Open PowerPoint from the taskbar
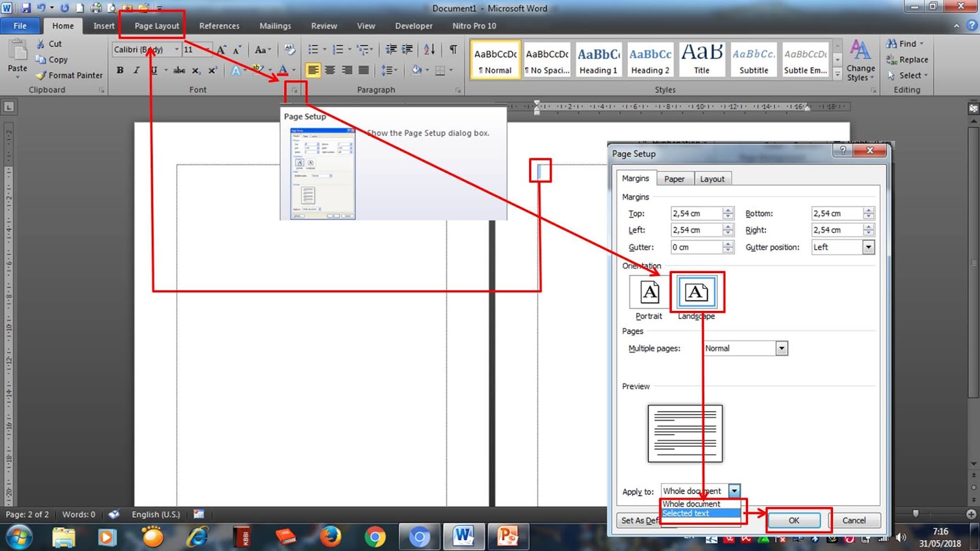The width and height of the screenshot is (980, 551). [508, 537]
